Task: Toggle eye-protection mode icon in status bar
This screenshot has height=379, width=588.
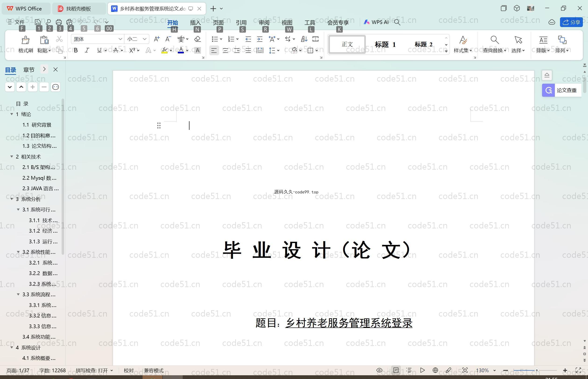Action: (x=379, y=370)
